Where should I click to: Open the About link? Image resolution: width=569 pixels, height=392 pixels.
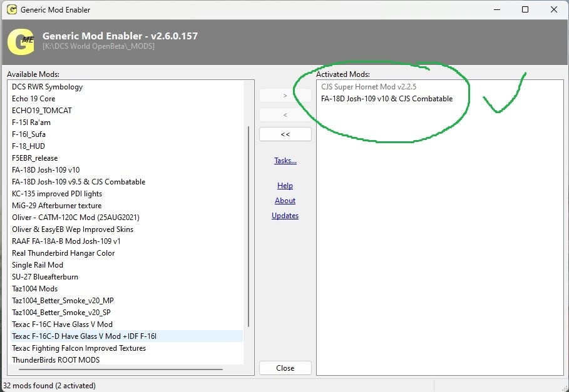click(x=285, y=201)
